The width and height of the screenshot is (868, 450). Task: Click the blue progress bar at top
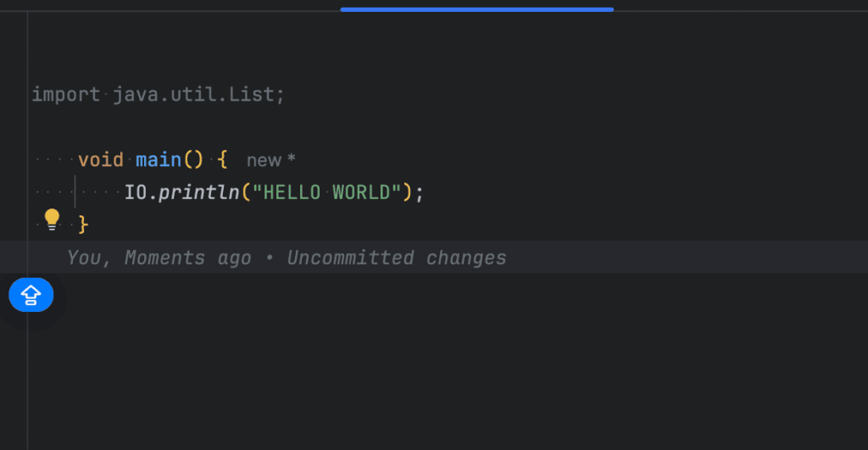476,9
